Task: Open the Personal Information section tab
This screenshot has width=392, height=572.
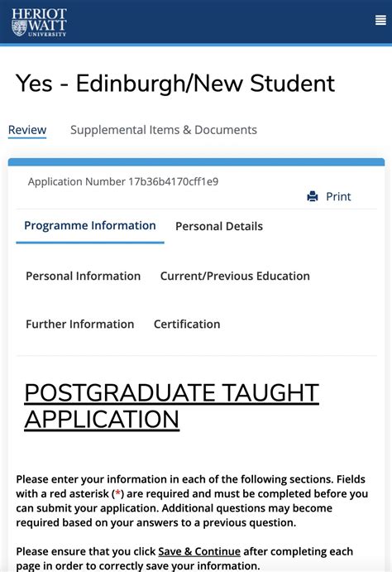Action: click(x=83, y=276)
